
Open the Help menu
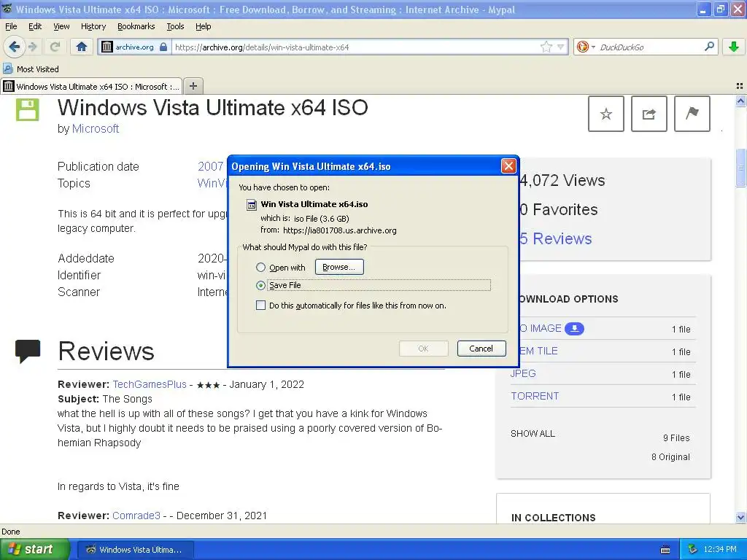point(203,26)
